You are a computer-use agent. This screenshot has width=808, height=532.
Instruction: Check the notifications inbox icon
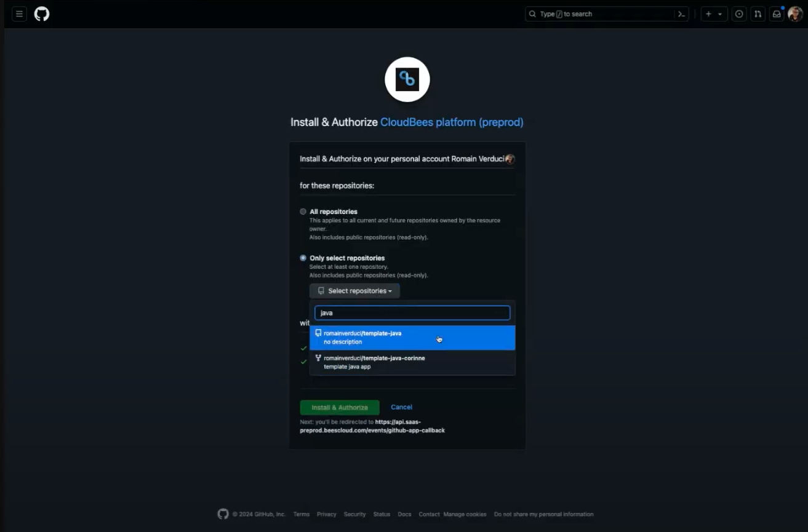point(776,14)
